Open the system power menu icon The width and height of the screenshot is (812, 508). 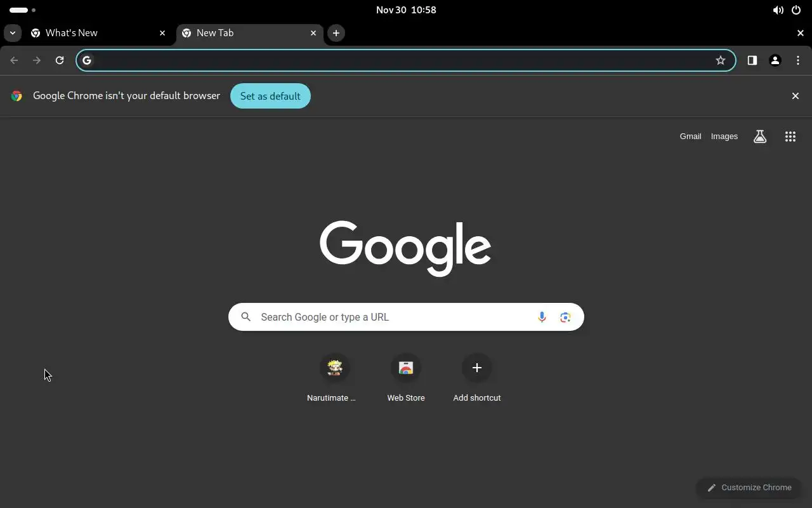click(x=796, y=10)
